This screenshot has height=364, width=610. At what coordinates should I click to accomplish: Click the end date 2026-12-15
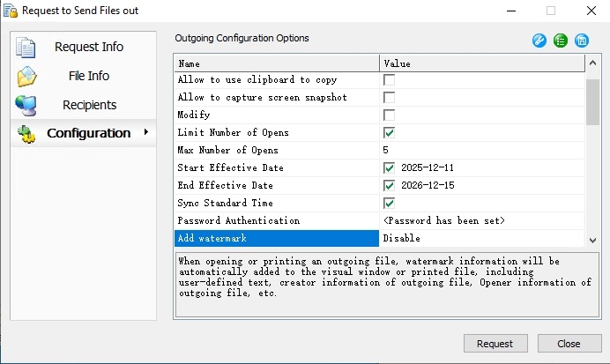pyautogui.click(x=428, y=185)
